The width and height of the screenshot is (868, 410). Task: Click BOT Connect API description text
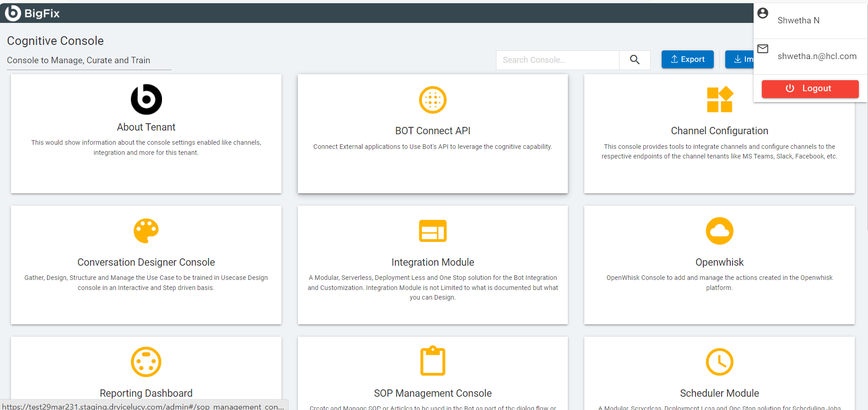(x=433, y=147)
